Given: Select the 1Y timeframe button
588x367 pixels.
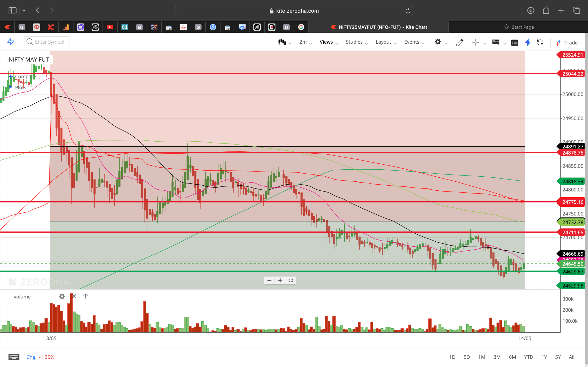Looking at the screenshot, I should coord(544,357).
